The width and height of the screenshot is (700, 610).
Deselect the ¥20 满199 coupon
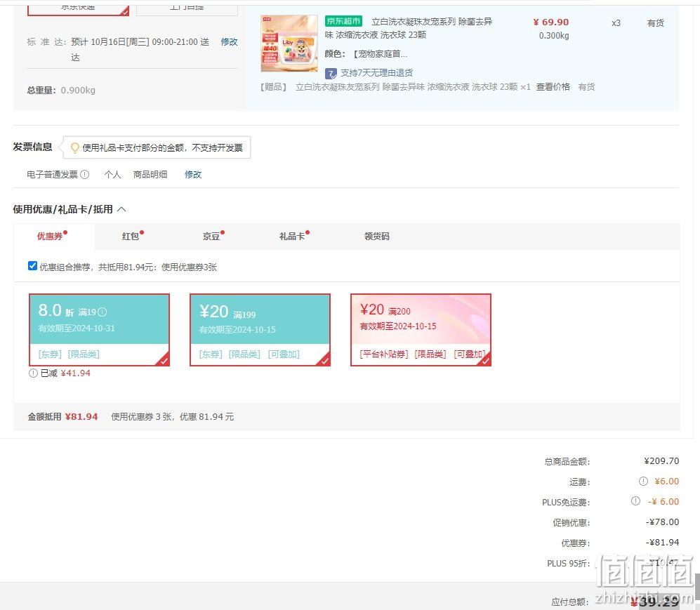pos(260,330)
